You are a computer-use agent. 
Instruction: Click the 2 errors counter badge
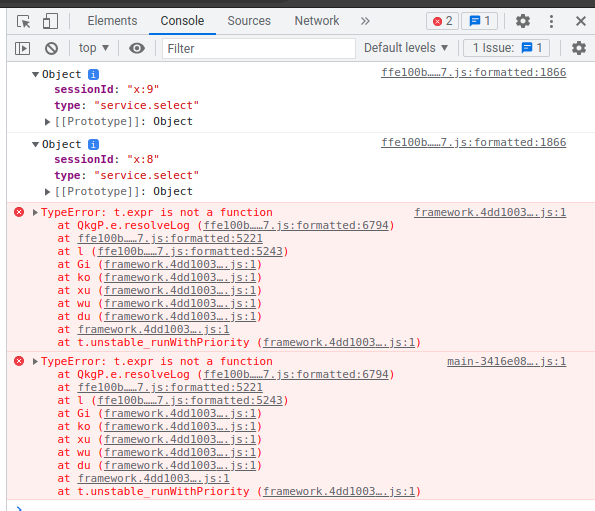pos(442,21)
